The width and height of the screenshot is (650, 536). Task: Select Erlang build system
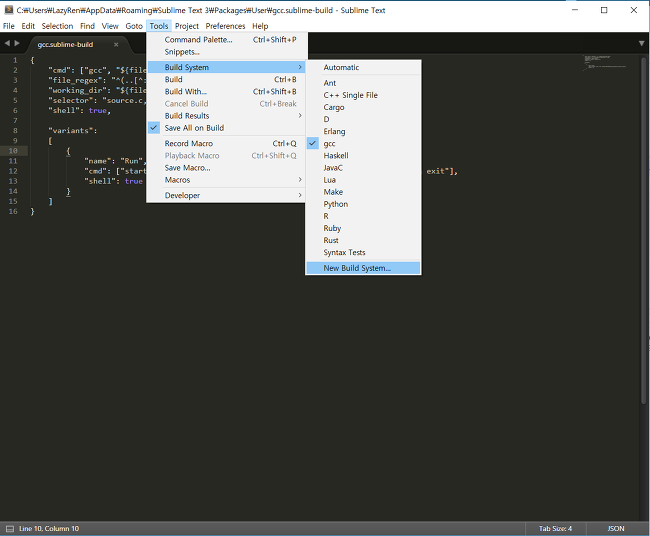(x=363, y=131)
